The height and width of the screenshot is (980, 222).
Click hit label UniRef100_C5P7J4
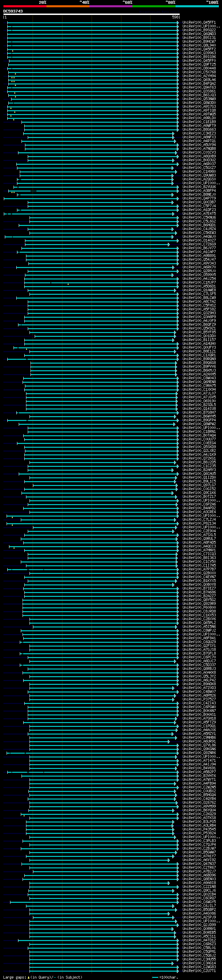199,206
